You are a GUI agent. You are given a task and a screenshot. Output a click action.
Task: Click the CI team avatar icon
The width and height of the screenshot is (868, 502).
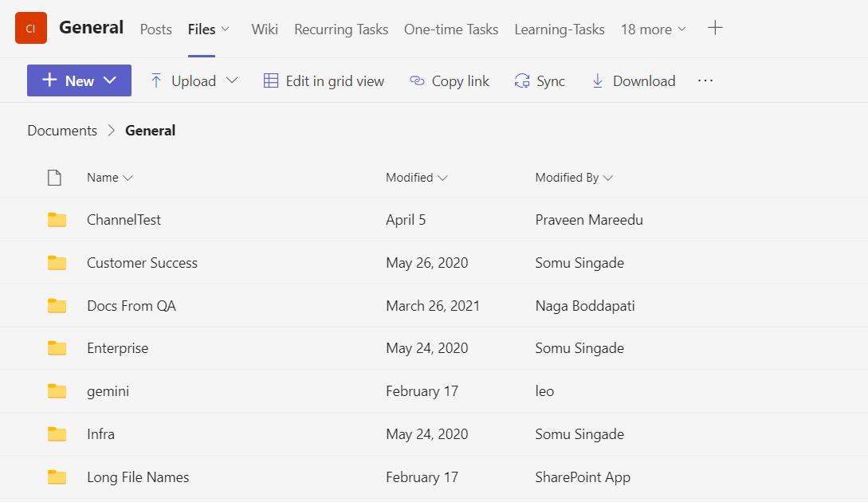[31, 29]
